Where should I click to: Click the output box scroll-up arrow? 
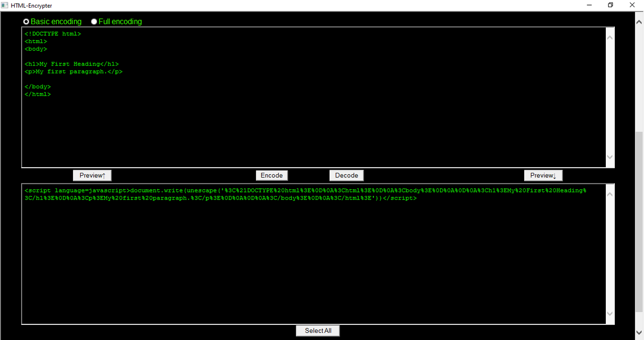[x=610, y=194]
